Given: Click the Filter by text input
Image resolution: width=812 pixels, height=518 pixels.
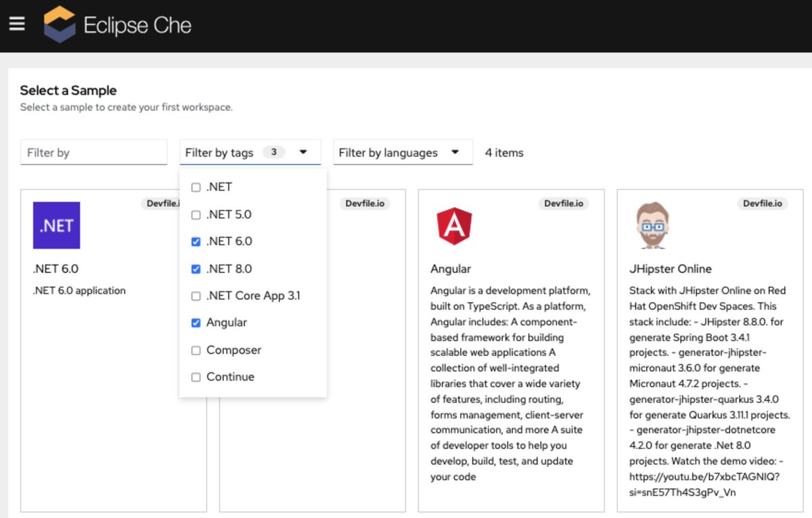Looking at the screenshot, I should tap(93, 152).
